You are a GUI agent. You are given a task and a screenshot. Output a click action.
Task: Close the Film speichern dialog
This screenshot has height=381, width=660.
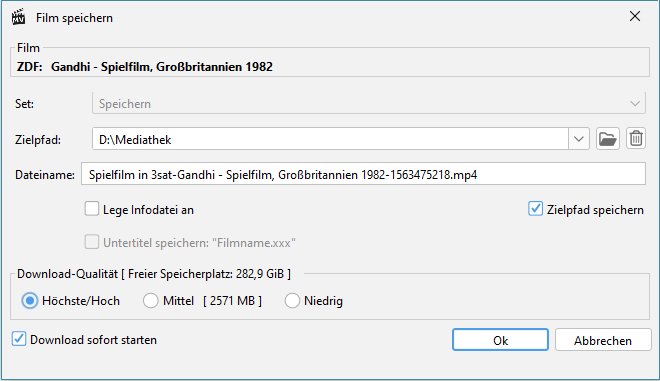pyautogui.click(x=635, y=16)
